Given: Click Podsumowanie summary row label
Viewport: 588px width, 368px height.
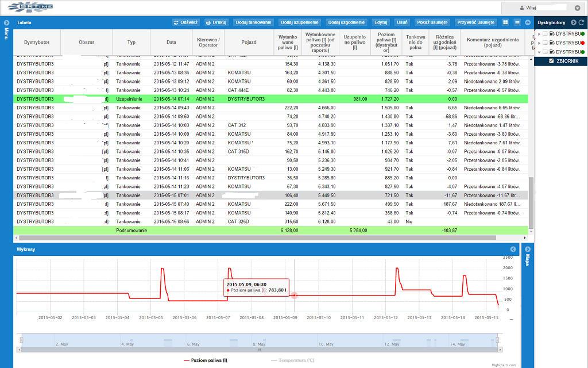Looking at the screenshot, I should [131, 231].
